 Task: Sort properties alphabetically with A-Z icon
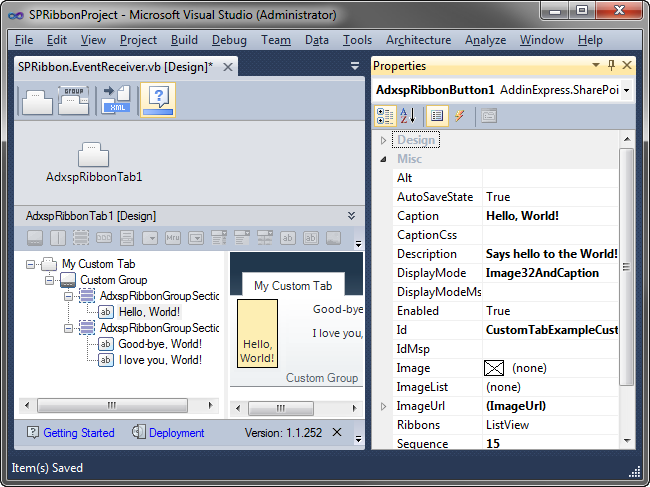pyautogui.click(x=408, y=116)
